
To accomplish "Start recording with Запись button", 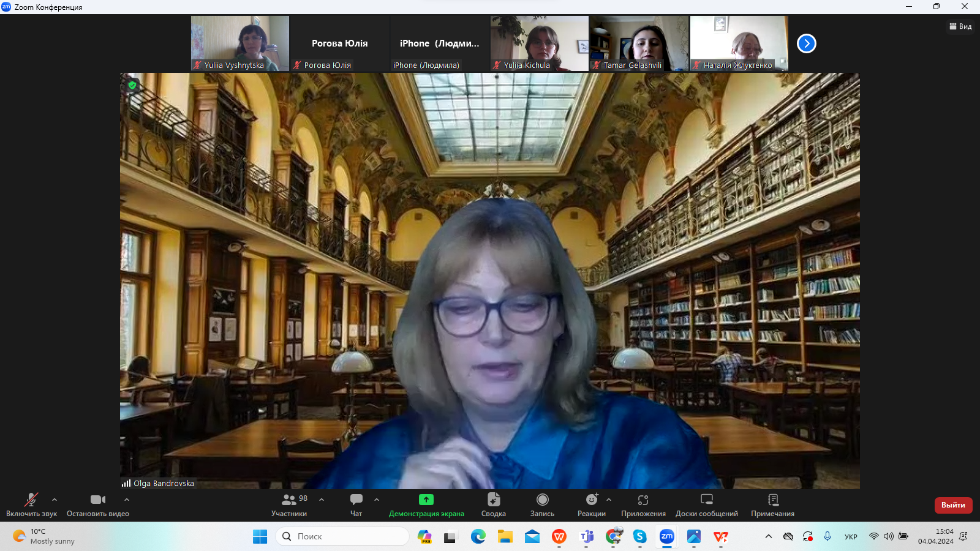I will tap(542, 500).
